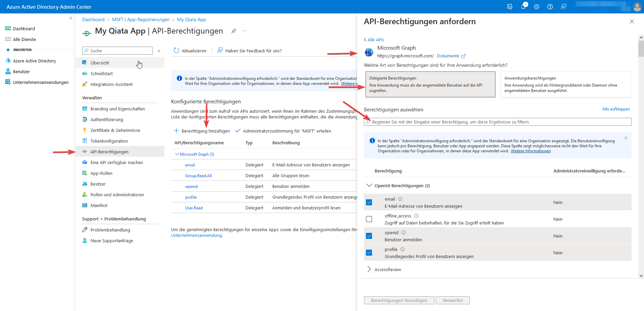Click the pin icon next to API-Berechtigungen

(x=234, y=31)
